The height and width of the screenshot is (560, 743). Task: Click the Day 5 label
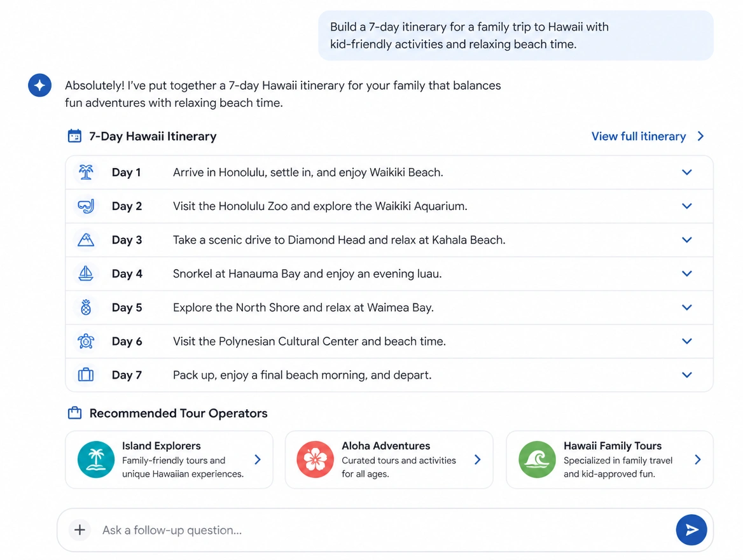[127, 307]
